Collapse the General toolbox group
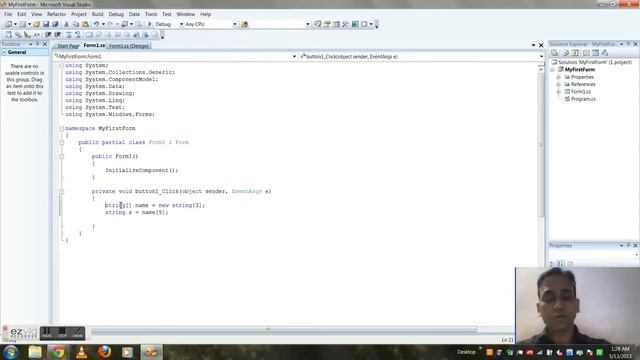The height and width of the screenshot is (360, 640). pyautogui.click(x=4, y=52)
